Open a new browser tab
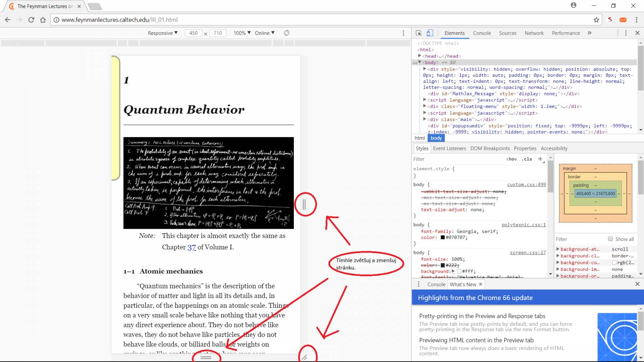Screen dimensions: 644x362 tap(95, 6)
